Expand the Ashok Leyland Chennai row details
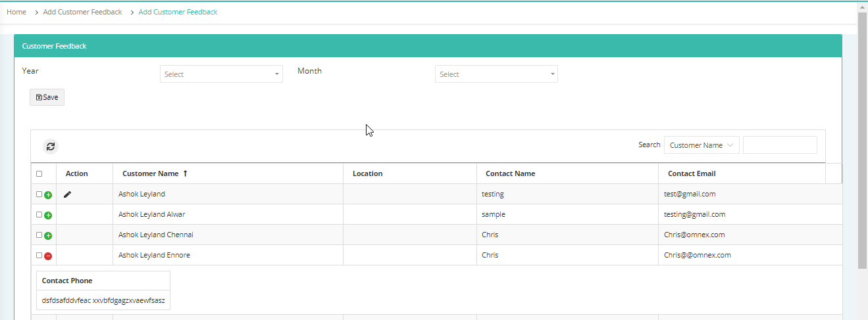This screenshot has height=320, width=868. [x=48, y=236]
